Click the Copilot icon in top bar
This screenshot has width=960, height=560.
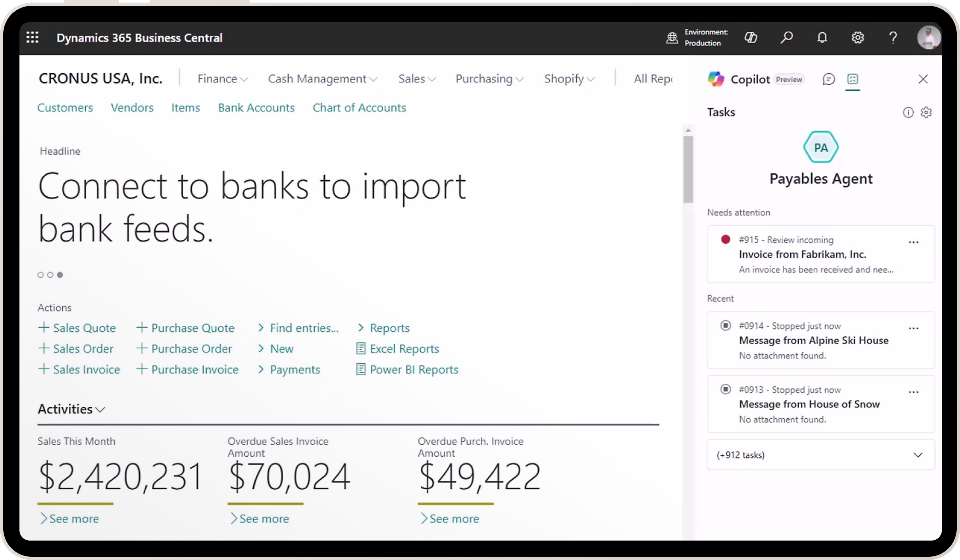(751, 37)
